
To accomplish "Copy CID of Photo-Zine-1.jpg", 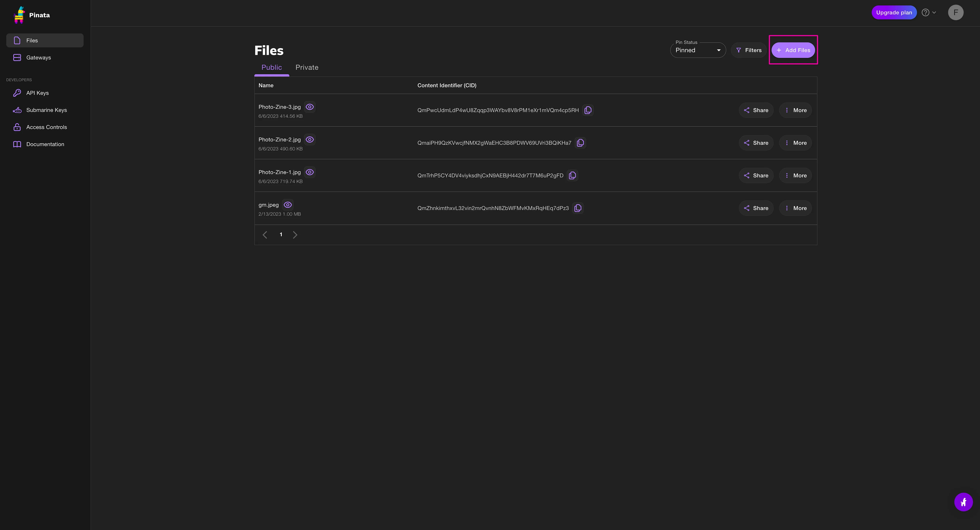I will 572,176.
